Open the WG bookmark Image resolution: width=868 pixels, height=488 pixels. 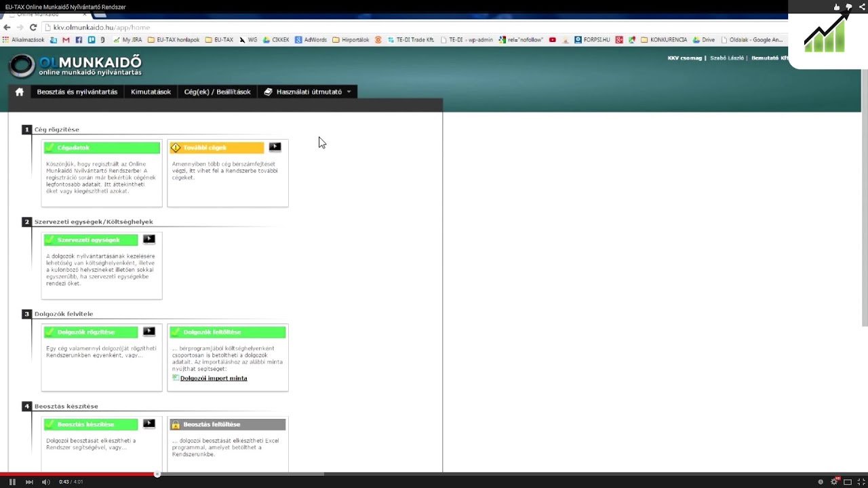coord(248,40)
